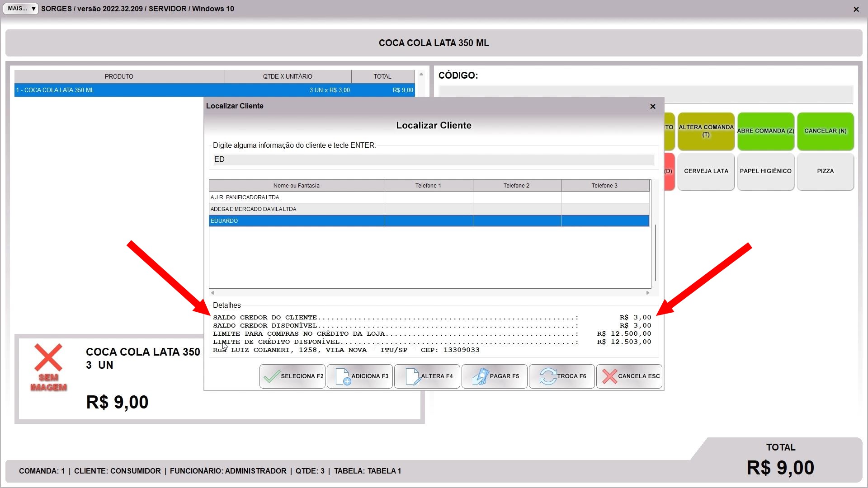Click the PAGAR F5 button
868x488 pixels.
click(x=495, y=376)
